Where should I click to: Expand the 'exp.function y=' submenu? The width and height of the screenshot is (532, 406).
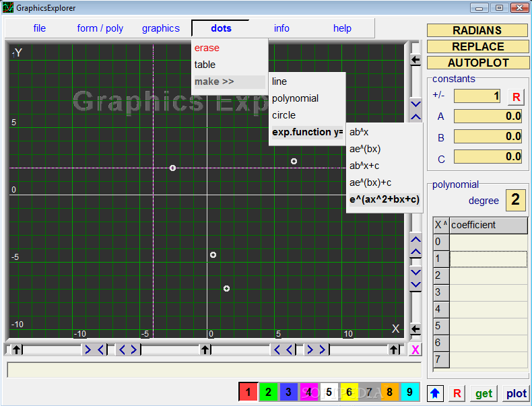(306, 132)
